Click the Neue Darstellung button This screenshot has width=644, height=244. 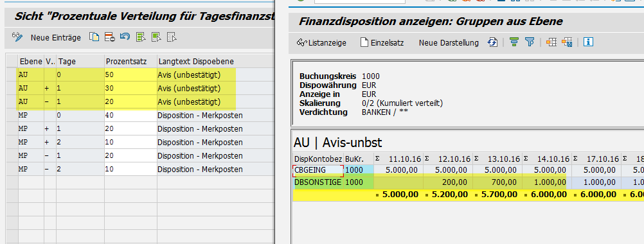click(x=449, y=42)
